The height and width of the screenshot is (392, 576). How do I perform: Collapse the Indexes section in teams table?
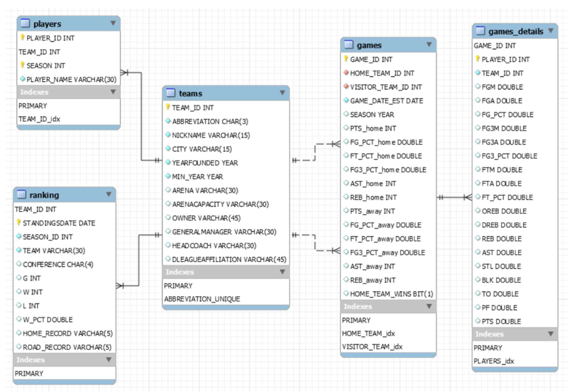point(282,272)
